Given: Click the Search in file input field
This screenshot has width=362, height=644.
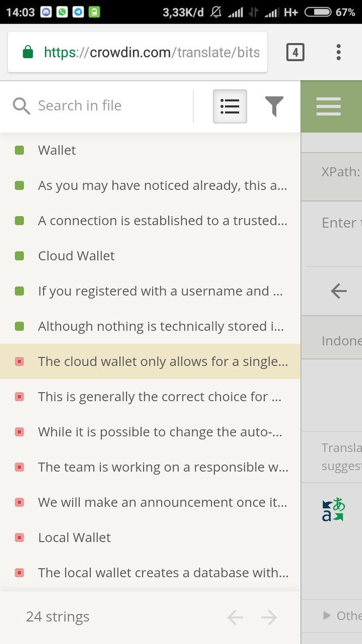Looking at the screenshot, I should [96, 106].
